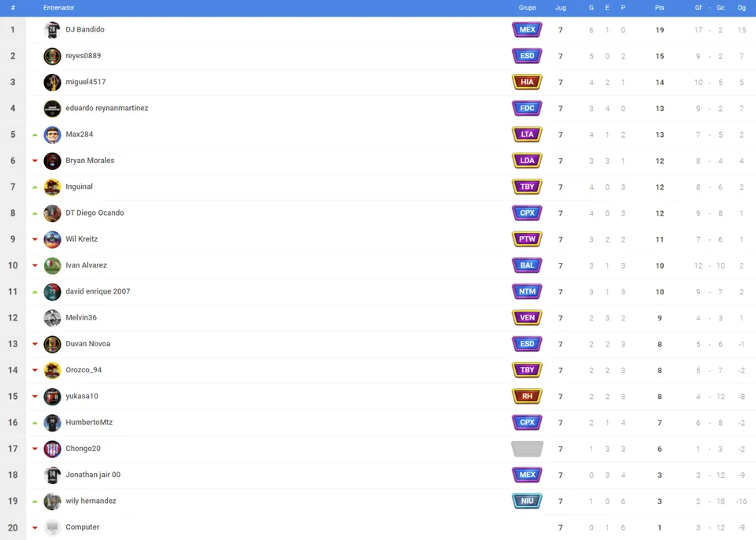Select the LTA group badge for Max284
Image resolution: width=756 pixels, height=540 pixels.
tap(527, 135)
